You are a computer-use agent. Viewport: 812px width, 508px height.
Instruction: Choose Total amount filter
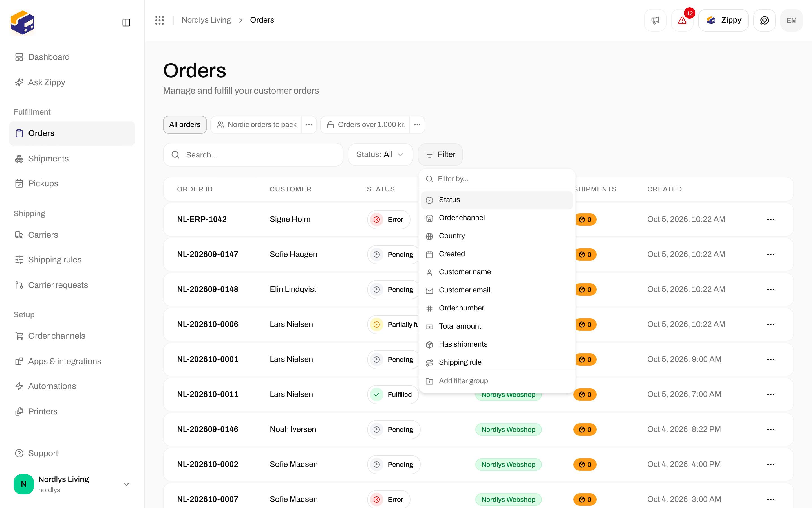(497, 326)
